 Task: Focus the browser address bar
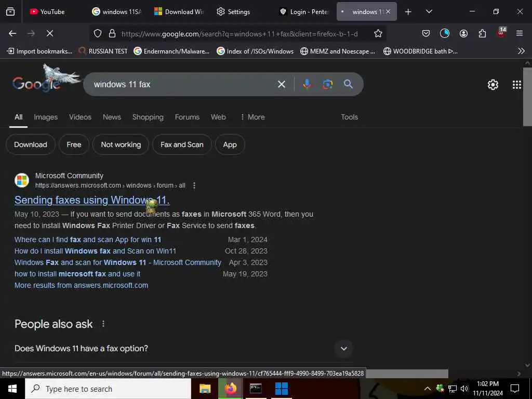point(240,34)
